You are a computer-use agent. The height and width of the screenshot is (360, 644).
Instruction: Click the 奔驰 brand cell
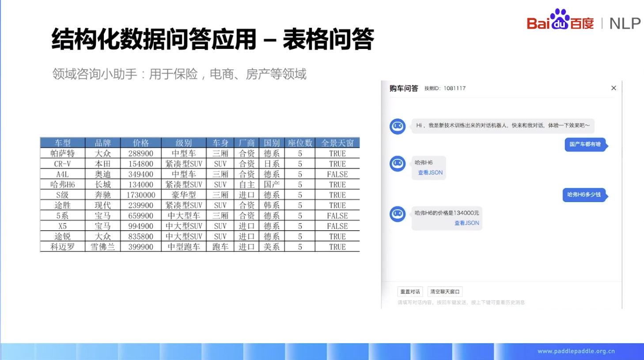(103, 195)
